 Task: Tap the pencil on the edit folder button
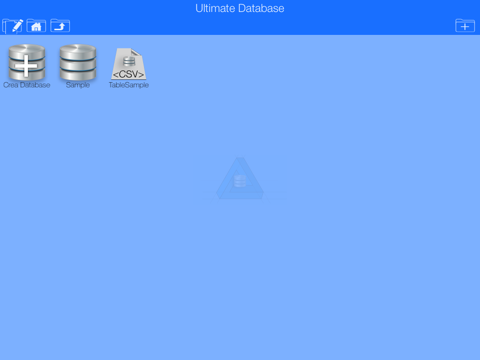(x=17, y=25)
